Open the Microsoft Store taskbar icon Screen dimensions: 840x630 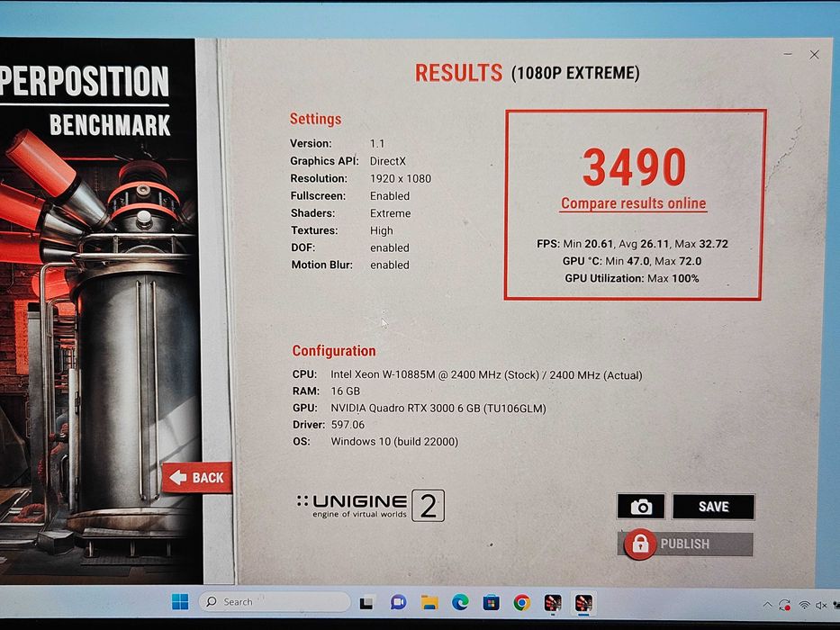[492, 603]
